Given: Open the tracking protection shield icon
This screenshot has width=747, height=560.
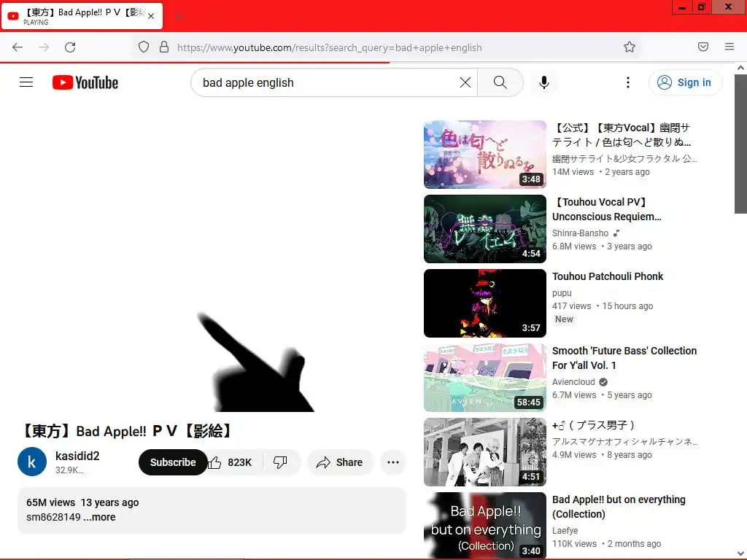Looking at the screenshot, I should 144,47.
